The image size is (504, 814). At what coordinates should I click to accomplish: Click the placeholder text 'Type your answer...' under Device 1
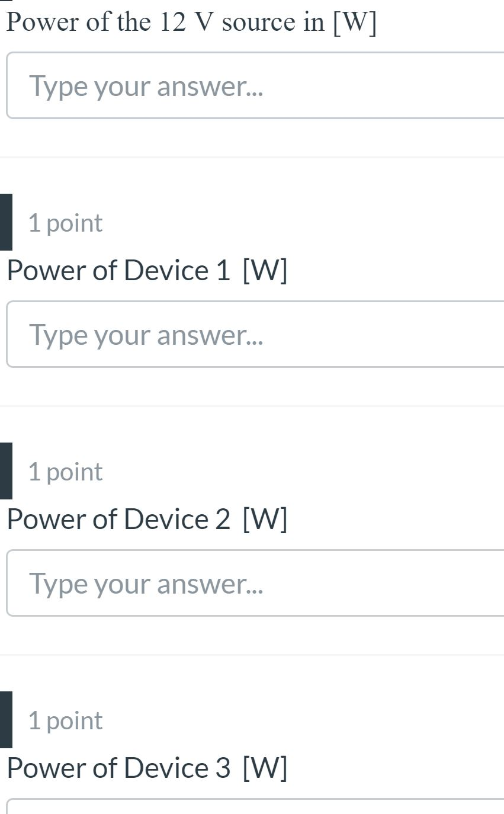pos(148,334)
